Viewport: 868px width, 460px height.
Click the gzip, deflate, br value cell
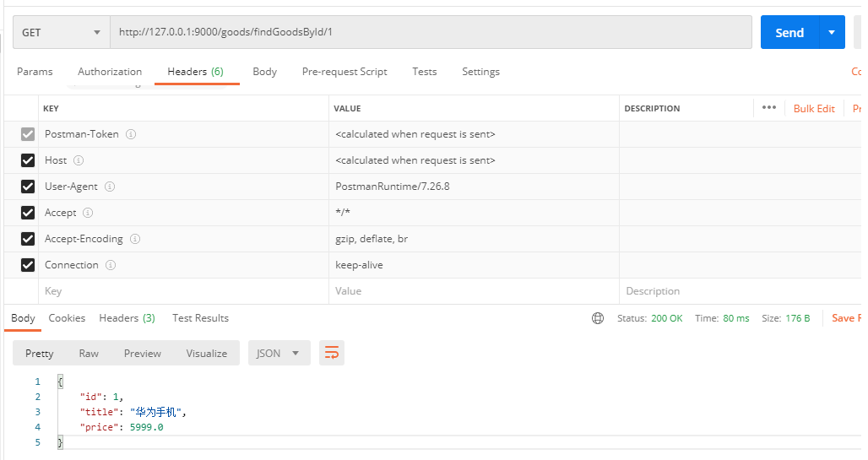coord(474,239)
